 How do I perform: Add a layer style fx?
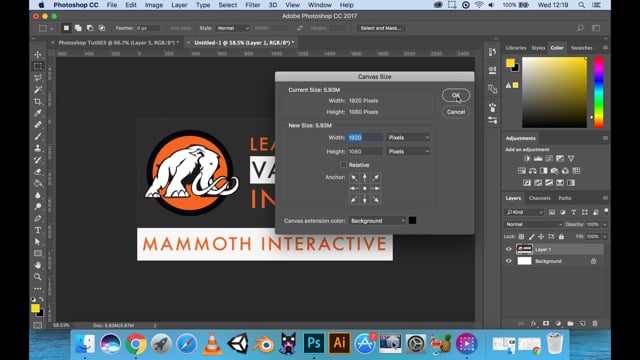point(533,323)
